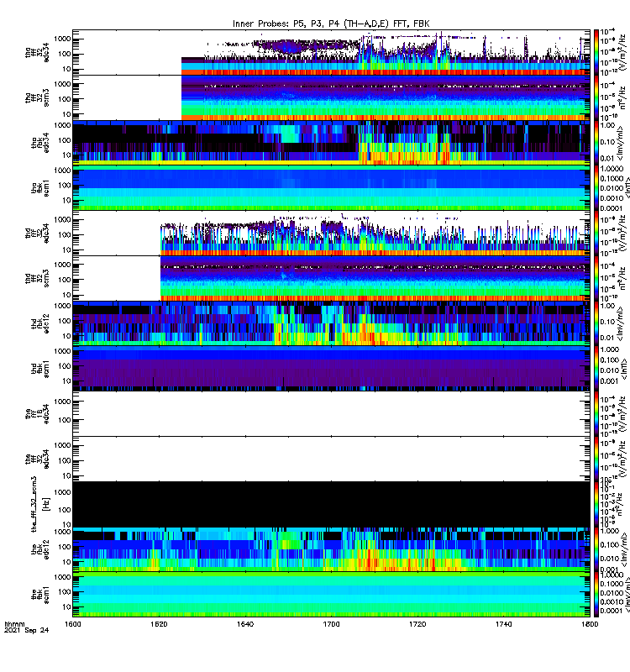The height and width of the screenshot is (672, 630).
Task: Click the "hhmm" axis format label
Action: pyautogui.click(x=14, y=624)
